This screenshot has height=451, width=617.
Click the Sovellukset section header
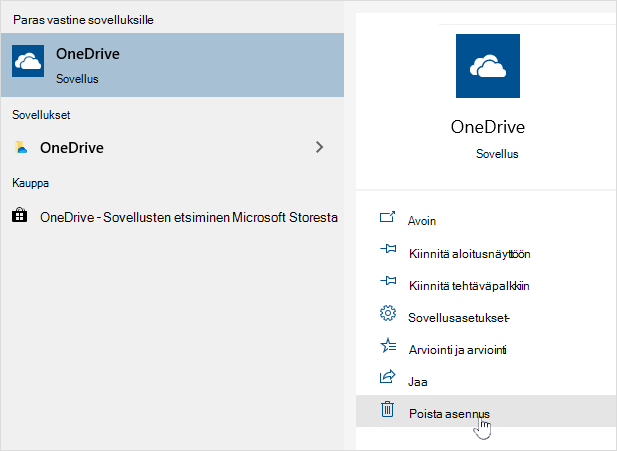[41, 115]
